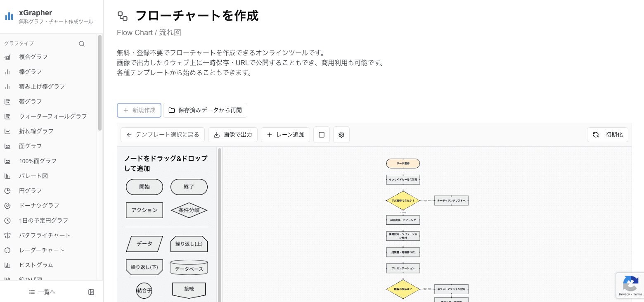644x302 pixels.
Task: Select the 条件分岐 decision diamond shape
Action: click(189, 210)
